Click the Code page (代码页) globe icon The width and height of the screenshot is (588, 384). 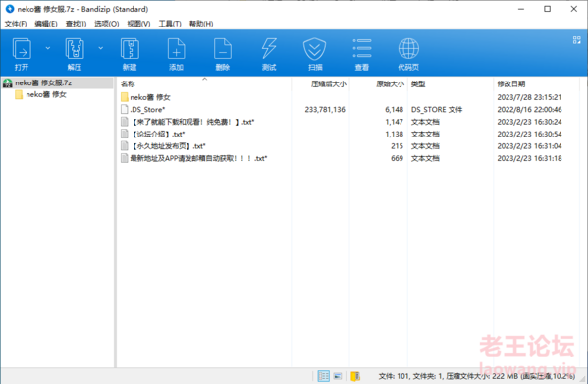tap(408, 49)
